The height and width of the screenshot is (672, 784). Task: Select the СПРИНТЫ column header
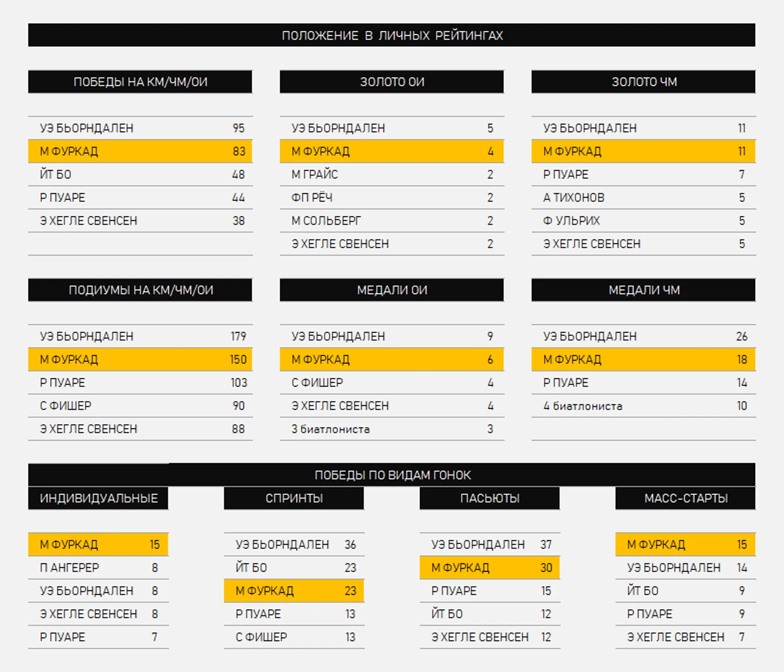(294, 498)
